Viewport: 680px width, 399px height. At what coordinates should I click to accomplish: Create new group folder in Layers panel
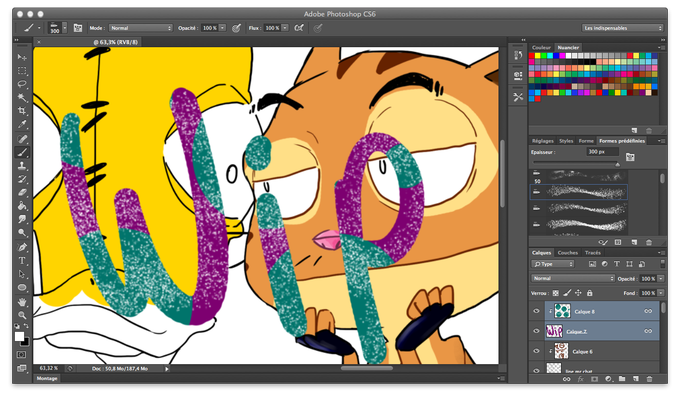click(622, 379)
